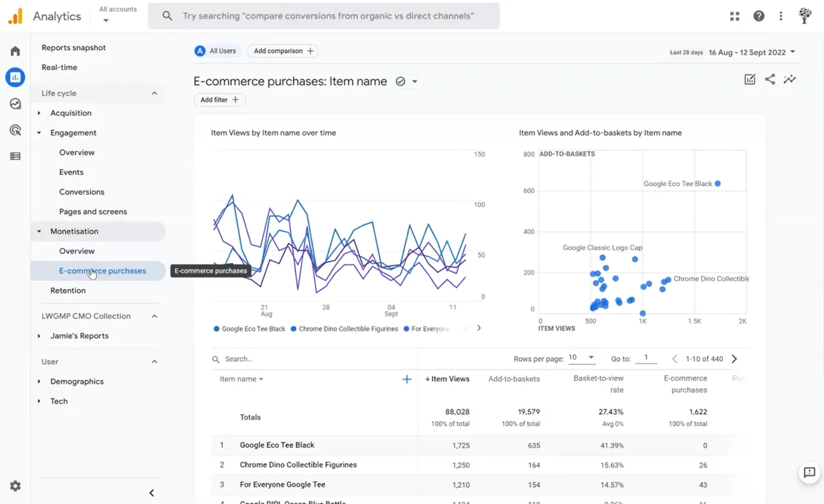Open the All accounts selector
Viewport: 824px width, 504px height.
[118, 15]
